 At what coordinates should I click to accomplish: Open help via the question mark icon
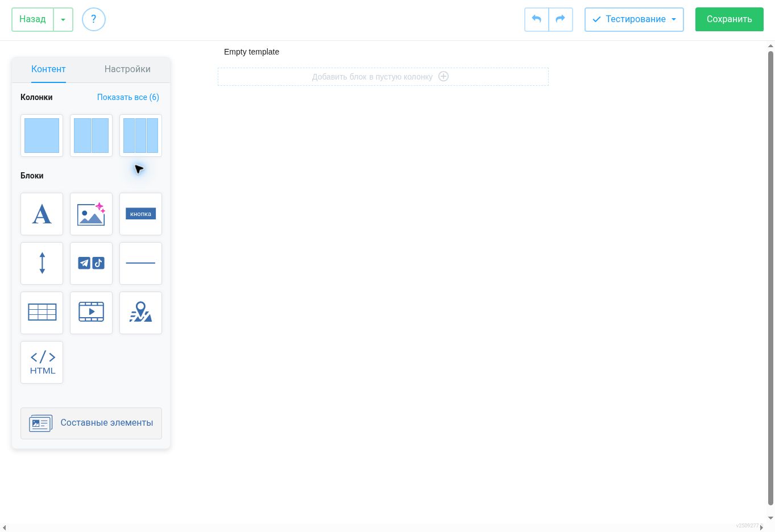[x=94, y=19]
